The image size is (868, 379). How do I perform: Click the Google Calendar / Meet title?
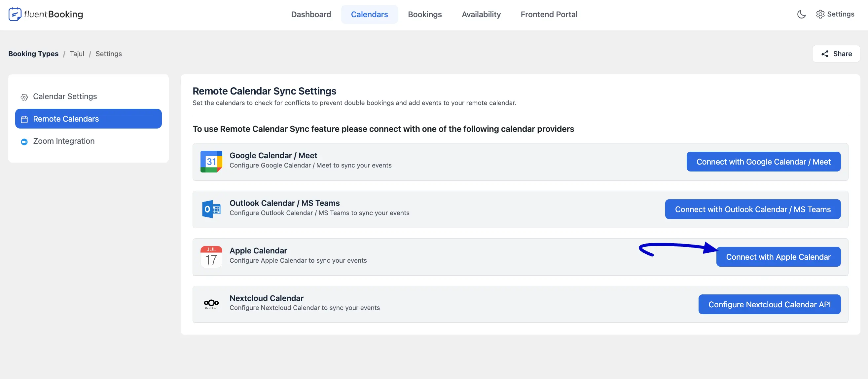[273, 155]
